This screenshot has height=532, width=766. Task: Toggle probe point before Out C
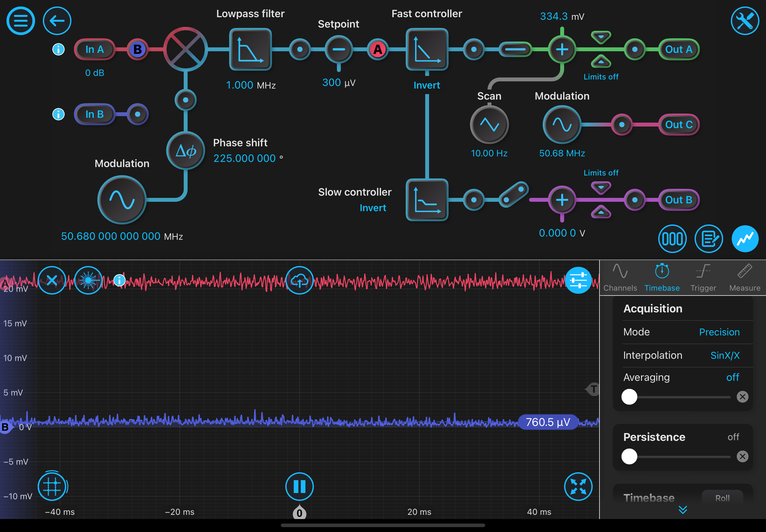[x=622, y=125]
